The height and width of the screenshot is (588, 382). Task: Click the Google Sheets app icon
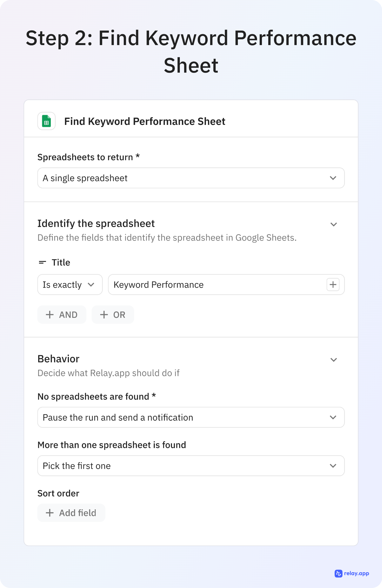click(47, 121)
